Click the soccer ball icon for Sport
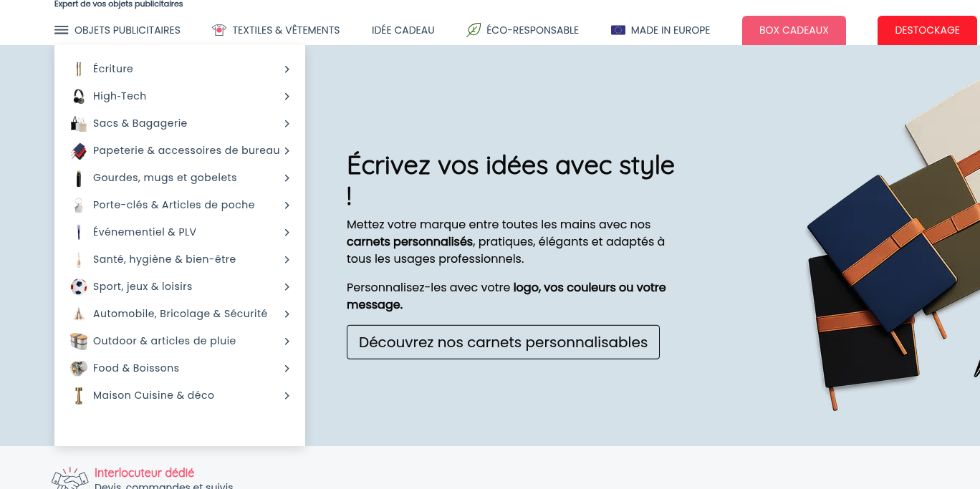 coord(79,286)
